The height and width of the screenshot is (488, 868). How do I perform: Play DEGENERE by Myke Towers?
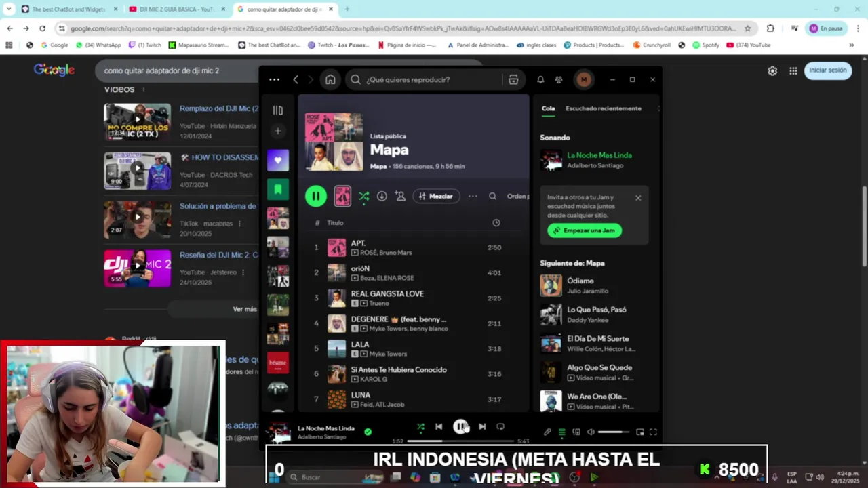click(414, 323)
